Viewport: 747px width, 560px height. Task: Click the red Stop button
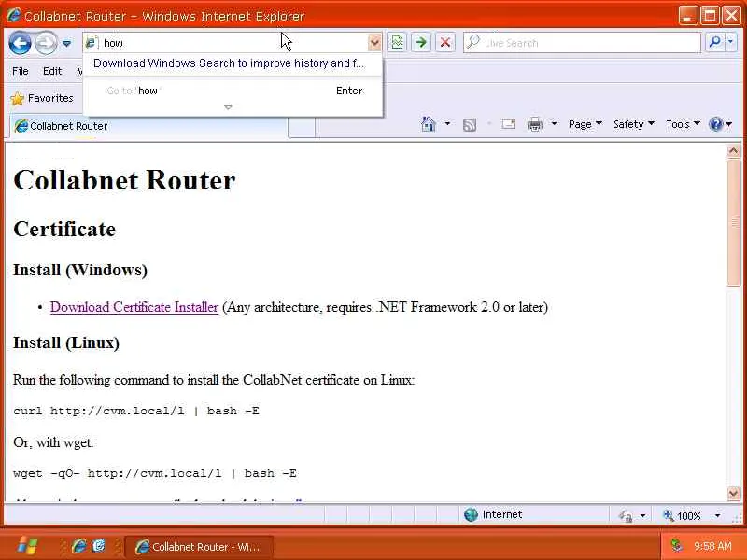[445, 42]
